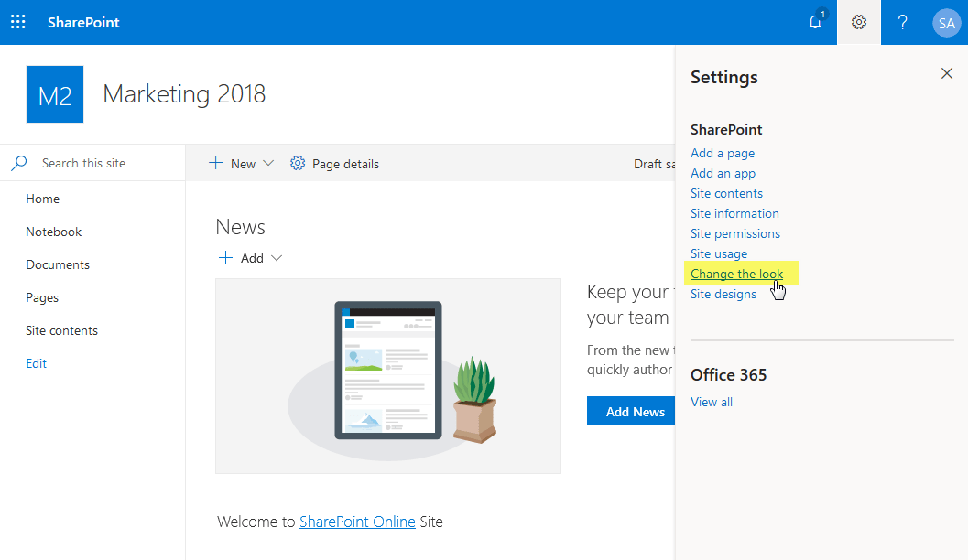Click View all under Office 365
Screen dimensions: 968x560
(x=712, y=402)
